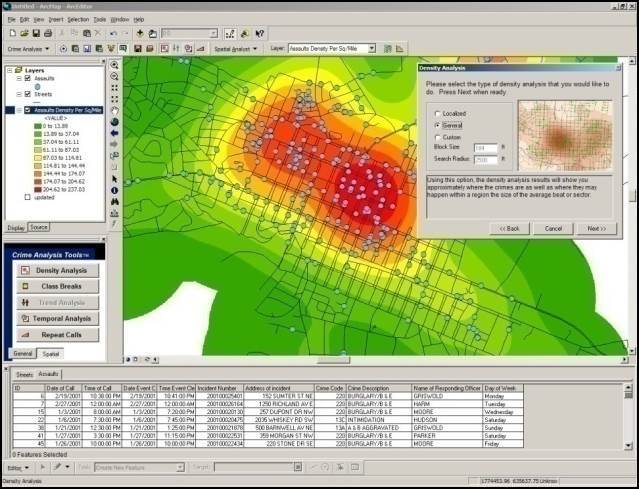Viewport: 639px width, 489px height.
Task: Switch to the Streets table tab
Action: pyautogui.click(x=24, y=374)
